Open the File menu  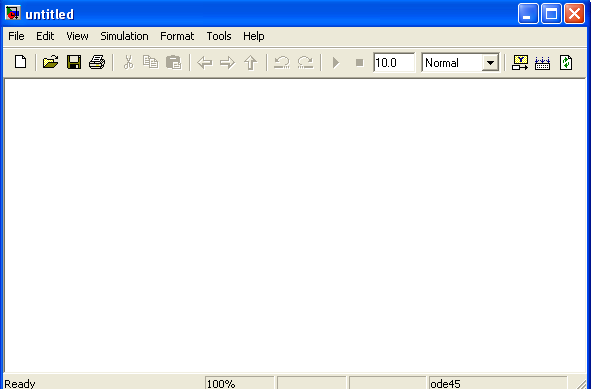point(16,36)
